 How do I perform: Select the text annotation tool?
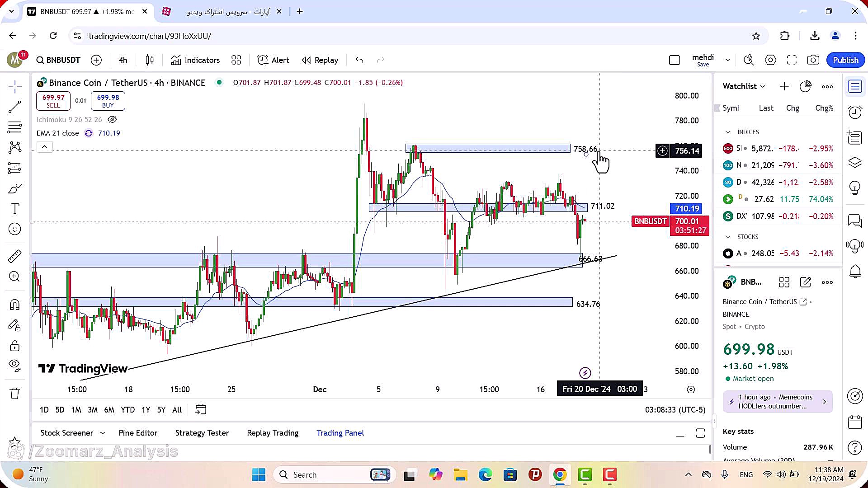click(14, 209)
